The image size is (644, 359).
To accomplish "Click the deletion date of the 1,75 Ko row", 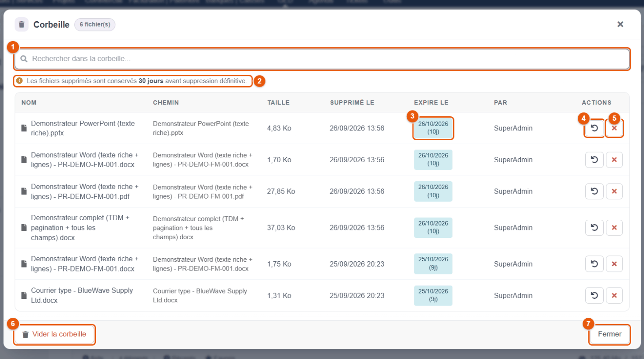I will point(357,264).
